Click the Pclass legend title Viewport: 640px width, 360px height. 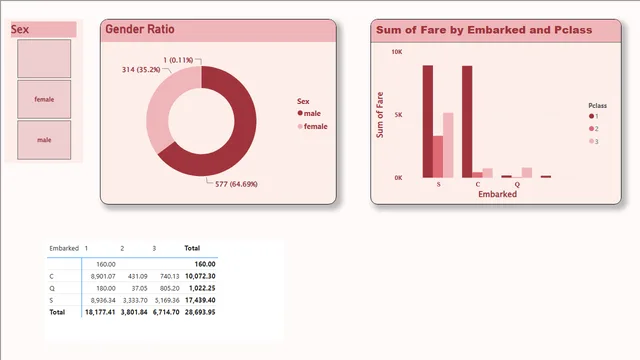coord(598,105)
